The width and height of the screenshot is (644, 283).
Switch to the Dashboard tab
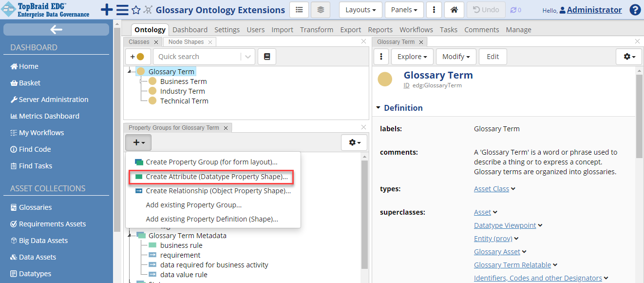[190, 30]
